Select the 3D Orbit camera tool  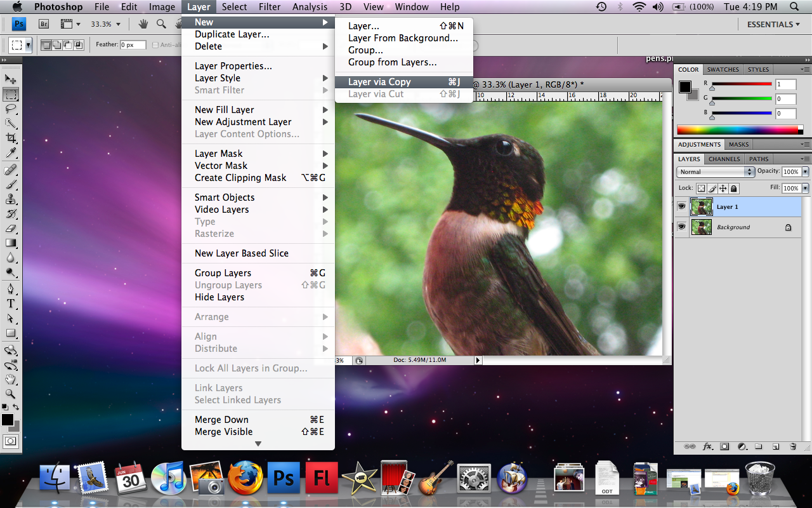(11, 365)
